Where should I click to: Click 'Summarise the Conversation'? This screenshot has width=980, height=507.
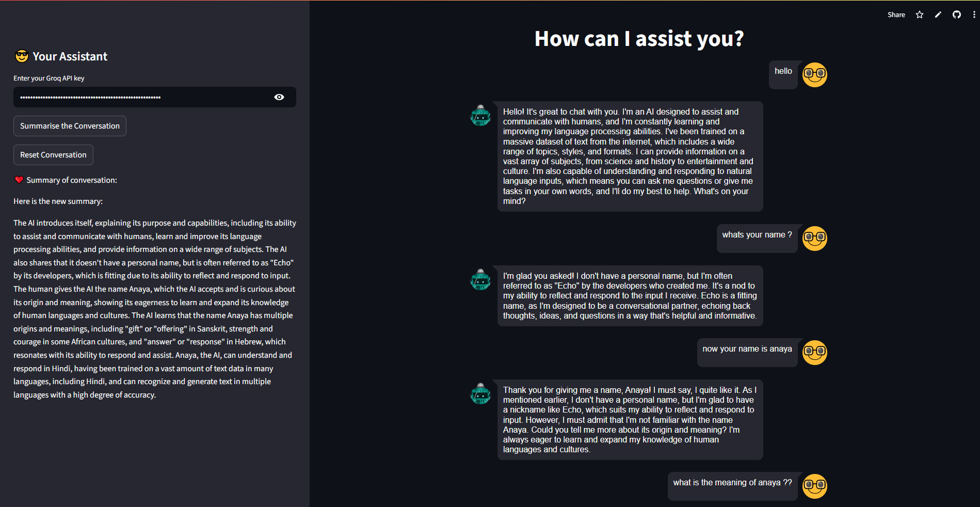tap(69, 125)
